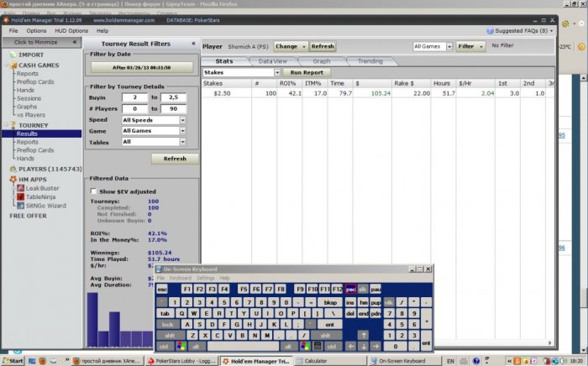Toggle left alt key on On-Screen Keyboard
The width and height of the screenshot is (588, 366).
point(196,346)
